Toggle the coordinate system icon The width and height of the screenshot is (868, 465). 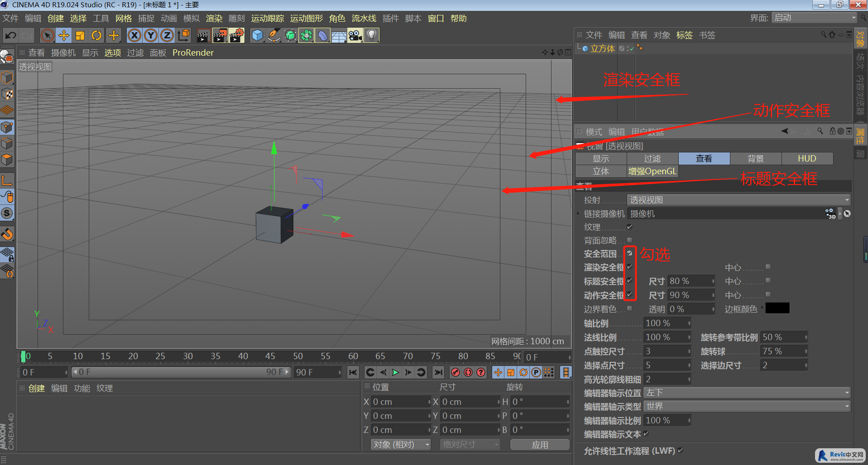(x=183, y=35)
